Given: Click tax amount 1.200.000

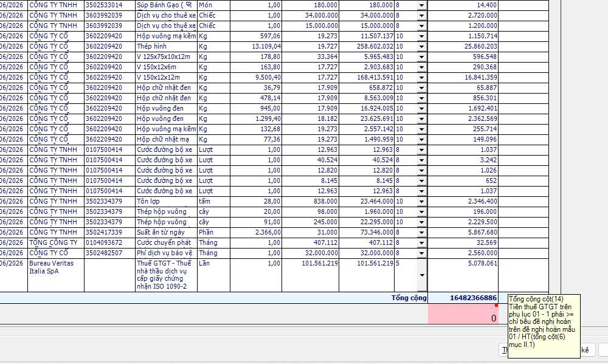Looking at the screenshot, I should coord(463,26).
